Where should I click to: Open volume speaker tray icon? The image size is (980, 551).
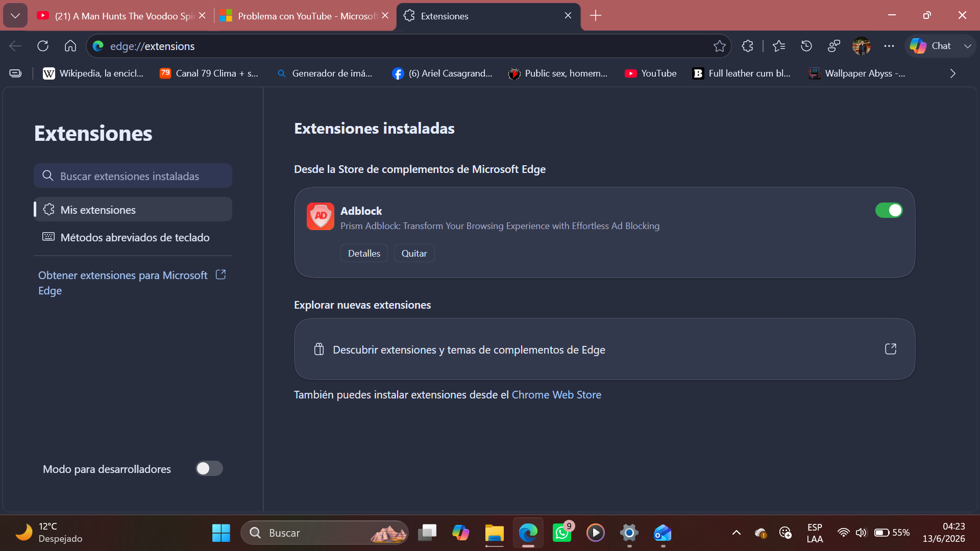[862, 533]
